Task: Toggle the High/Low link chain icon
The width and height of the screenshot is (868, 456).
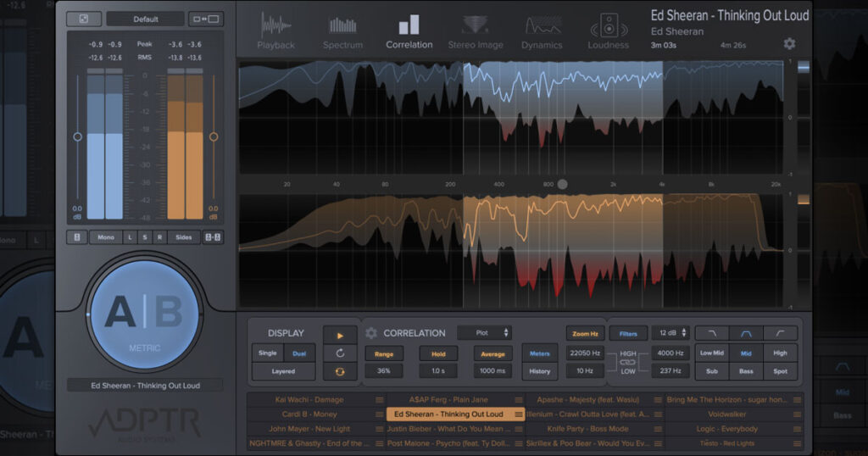Action: (x=627, y=362)
